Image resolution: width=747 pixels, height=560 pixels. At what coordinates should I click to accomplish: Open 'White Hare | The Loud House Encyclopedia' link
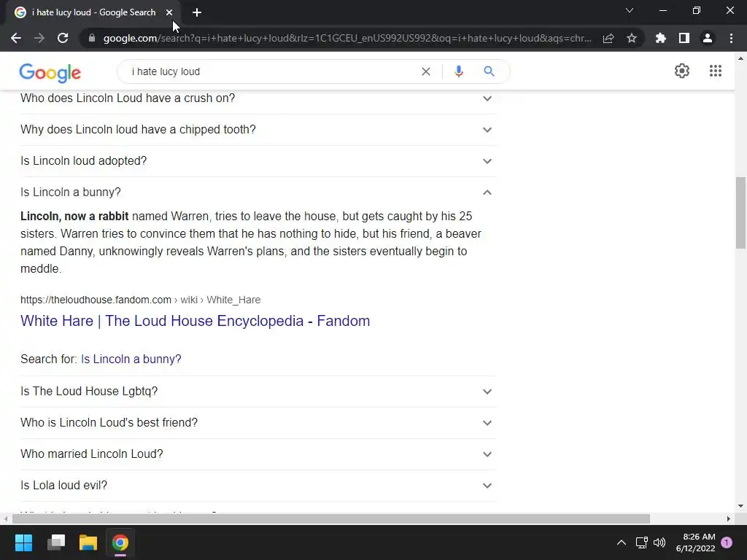click(196, 321)
